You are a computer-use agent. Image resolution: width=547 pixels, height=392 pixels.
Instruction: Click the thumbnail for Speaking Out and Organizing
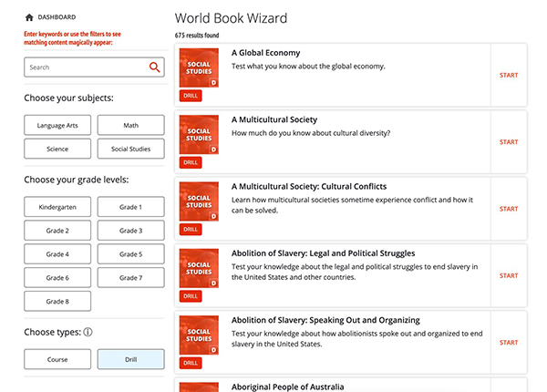pos(199,335)
